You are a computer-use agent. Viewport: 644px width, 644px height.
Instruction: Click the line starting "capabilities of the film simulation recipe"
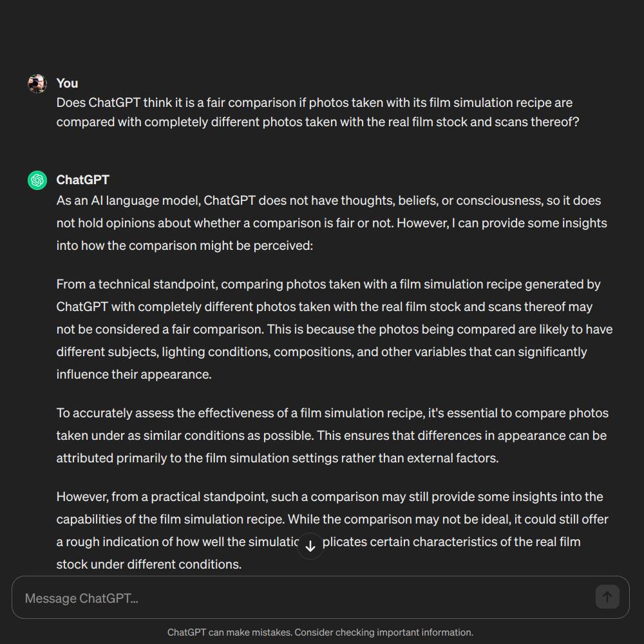(x=332, y=520)
